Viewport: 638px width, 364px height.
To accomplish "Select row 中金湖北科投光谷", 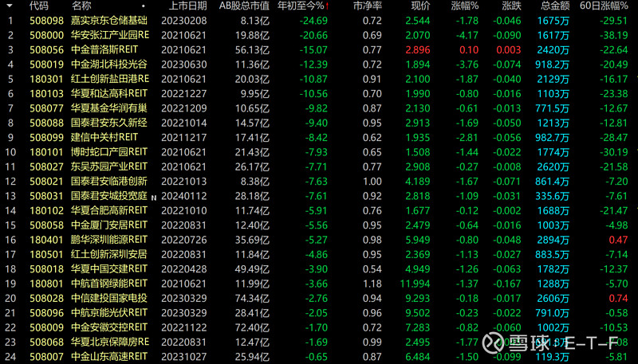I will [319, 65].
